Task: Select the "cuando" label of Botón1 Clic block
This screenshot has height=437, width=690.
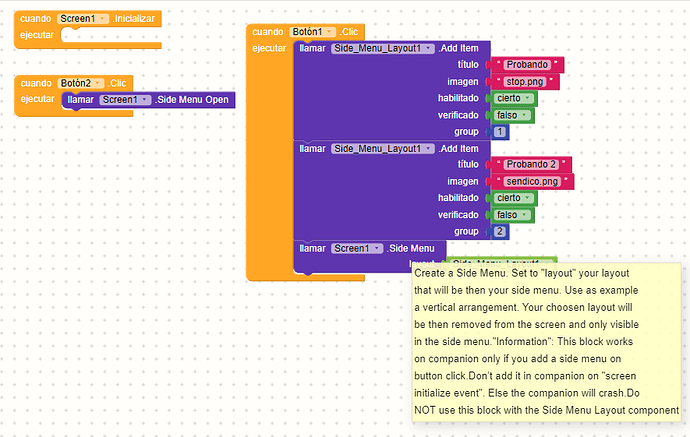Action: pos(268,32)
